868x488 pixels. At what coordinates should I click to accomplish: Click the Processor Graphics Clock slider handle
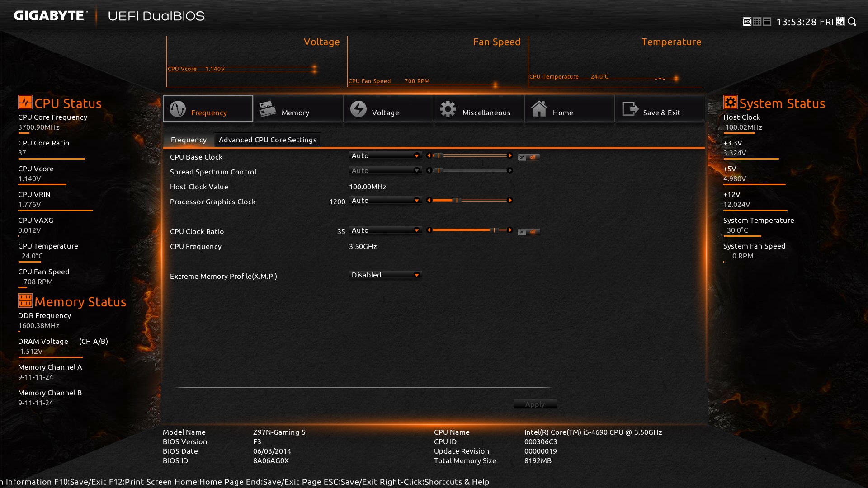(457, 200)
